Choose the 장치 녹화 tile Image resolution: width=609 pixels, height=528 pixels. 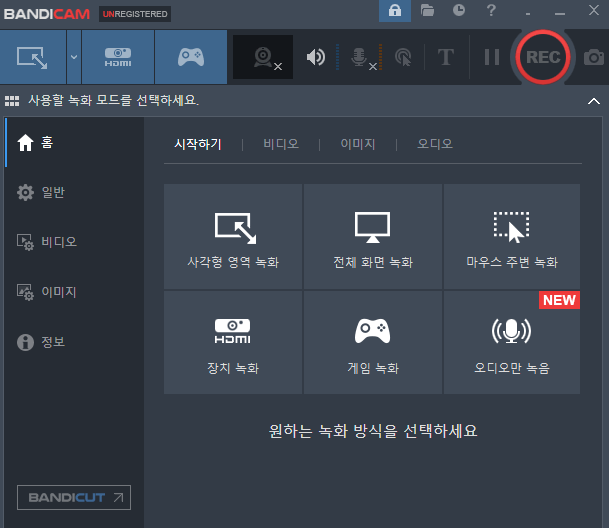pyautogui.click(x=233, y=342)
